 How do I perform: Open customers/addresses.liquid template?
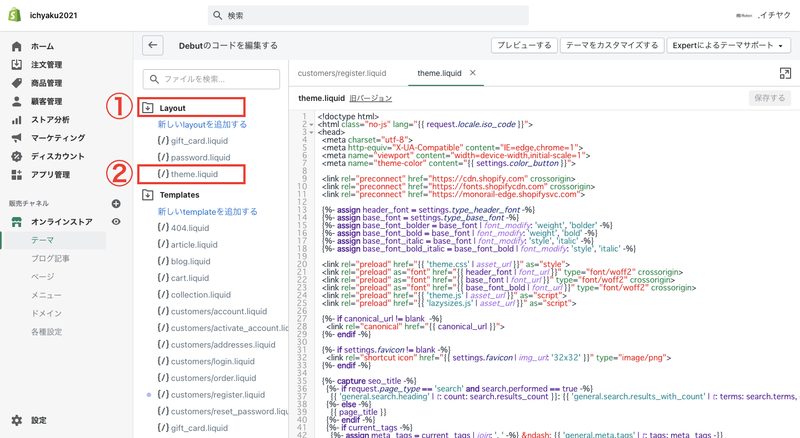point(223,345)
